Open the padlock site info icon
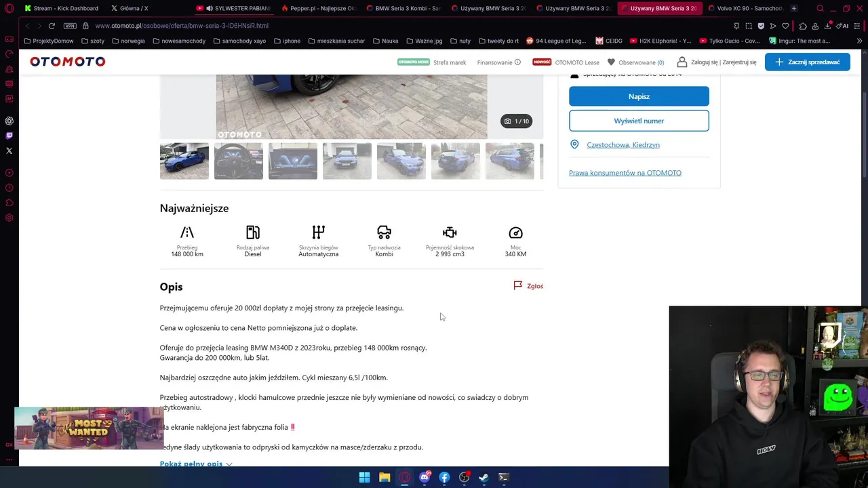This screenshot has height=488, width=868. [x=85, y=26]
